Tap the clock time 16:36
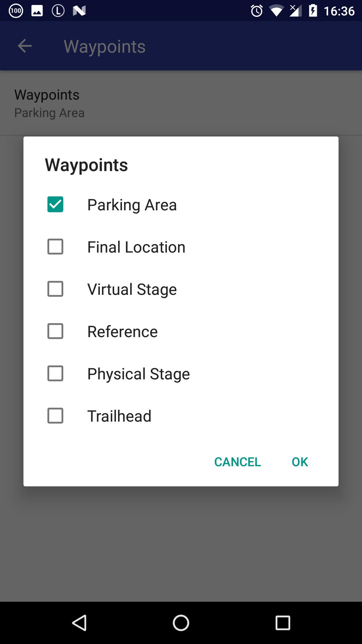The image size is (362, 644). (x=339, y=11)
